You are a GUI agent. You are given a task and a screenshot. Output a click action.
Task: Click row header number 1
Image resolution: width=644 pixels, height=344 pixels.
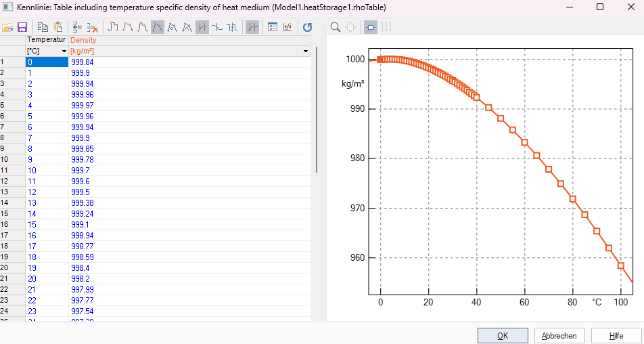click(13, 62)
